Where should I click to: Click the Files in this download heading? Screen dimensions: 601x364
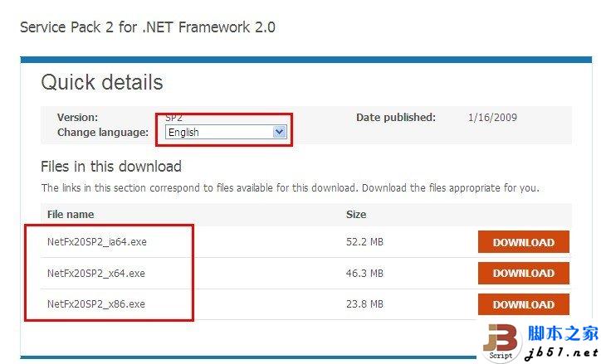tap(111, 167)
